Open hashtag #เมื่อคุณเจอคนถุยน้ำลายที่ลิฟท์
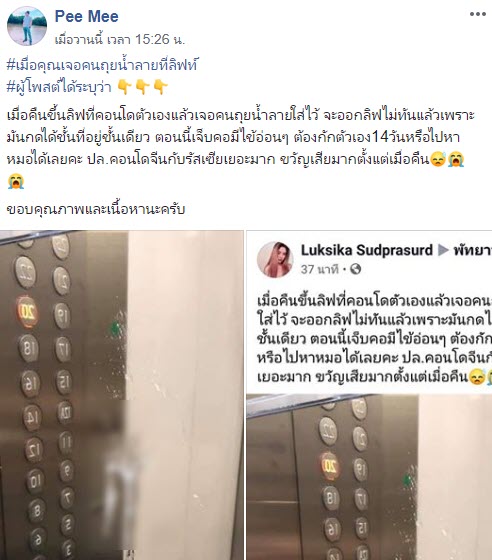Viewport: 492px width, 560px height. point(102,65)
